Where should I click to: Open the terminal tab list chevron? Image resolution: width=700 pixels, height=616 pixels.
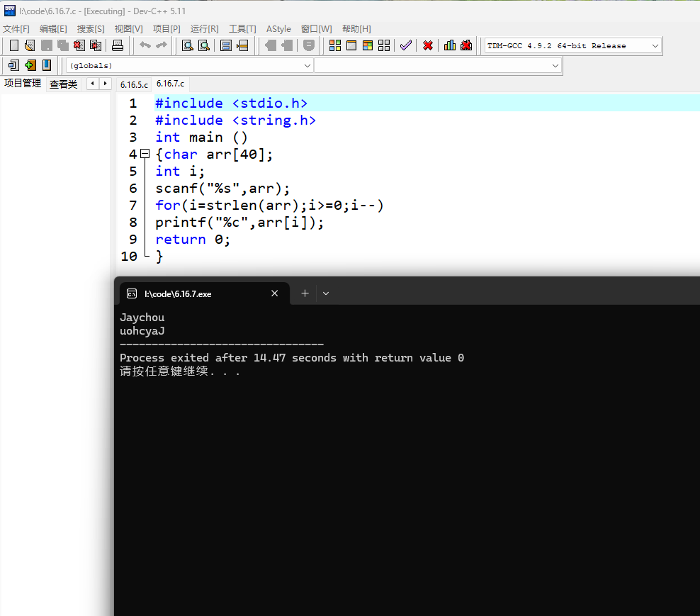pos(326,293)
